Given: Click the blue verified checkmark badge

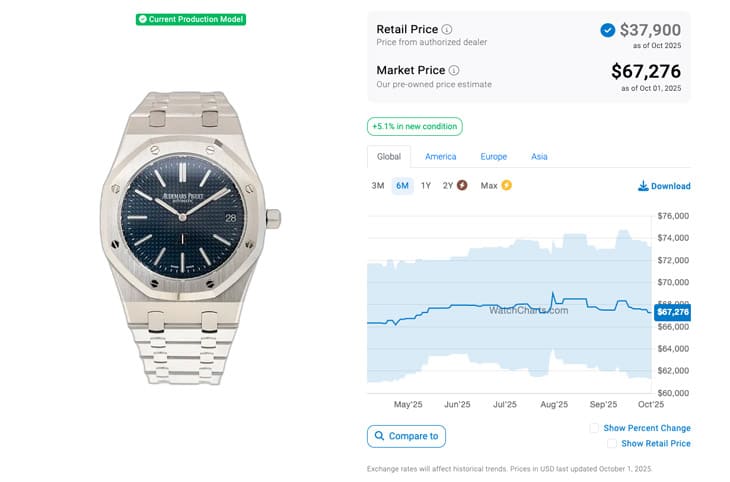Looking at the screenshot, I should (607, 30).
